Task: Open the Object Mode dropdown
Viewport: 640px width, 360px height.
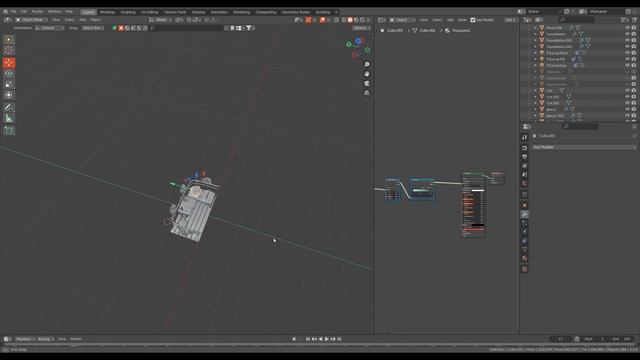Action: (31, 20)
